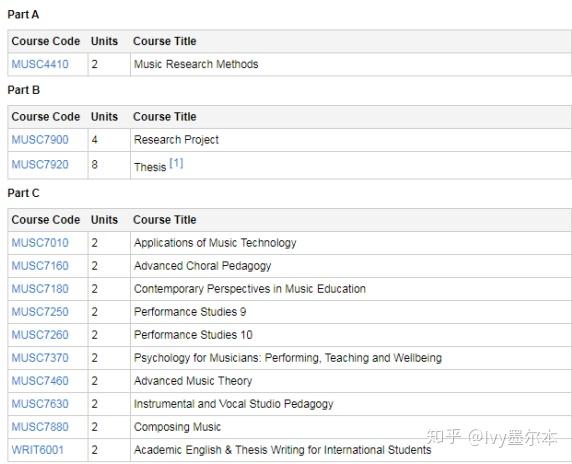The height and width of the screenshot is (464, 572).
Task: Open the MUSC7920 Thesis course code
Action: click(x=40, y=165)
